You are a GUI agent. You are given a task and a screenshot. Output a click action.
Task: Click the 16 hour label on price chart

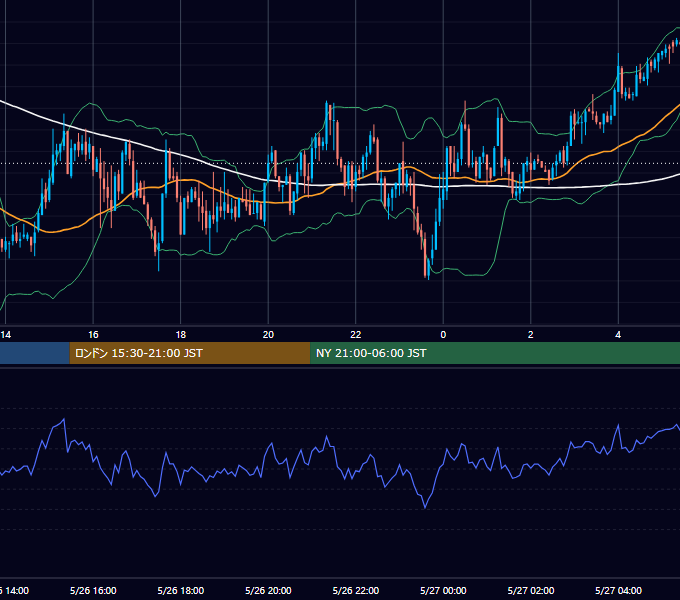tap(93, 335)
